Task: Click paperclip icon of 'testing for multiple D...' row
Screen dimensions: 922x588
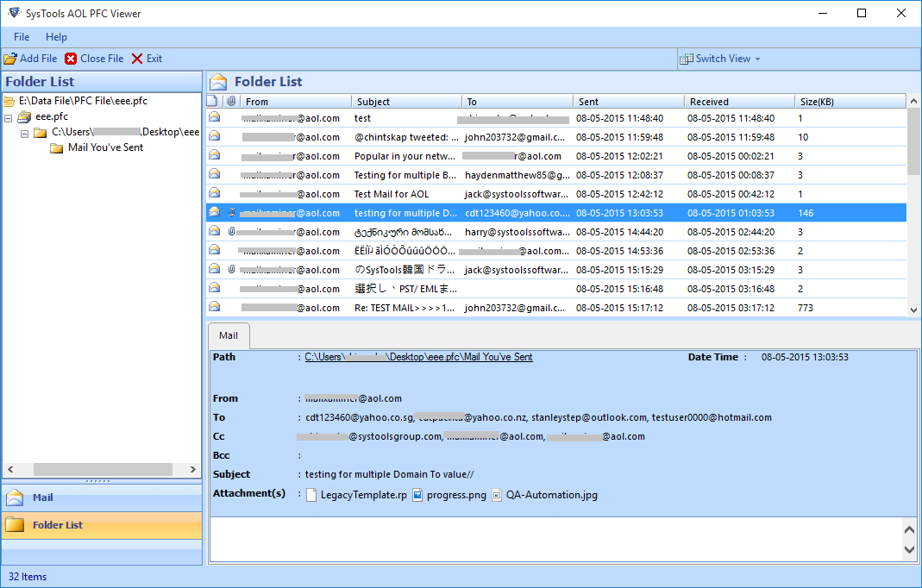Action: click(231, 212)
